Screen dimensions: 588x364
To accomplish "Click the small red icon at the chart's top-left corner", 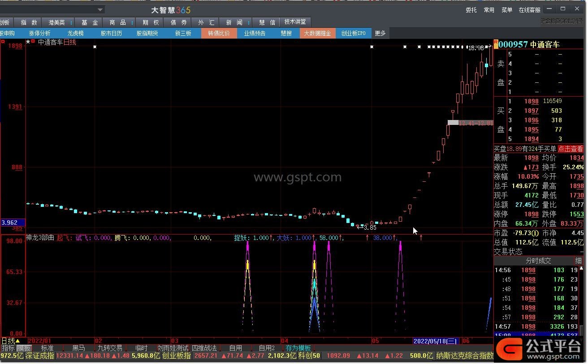I will click(3, 42).
